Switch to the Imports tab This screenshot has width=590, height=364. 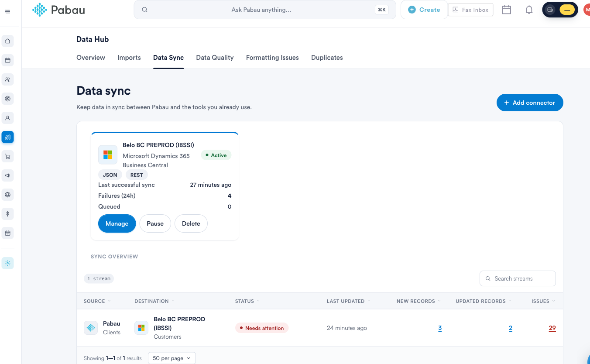point(129,58)
